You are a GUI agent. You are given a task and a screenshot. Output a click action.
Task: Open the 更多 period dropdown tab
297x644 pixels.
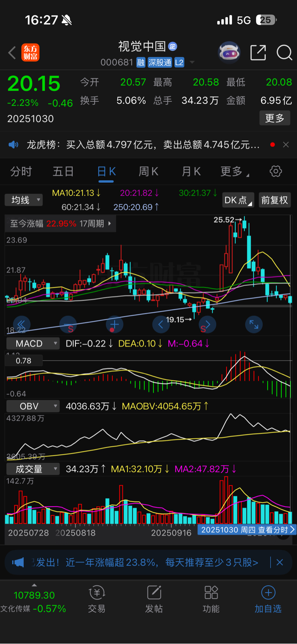tap(235, 171)
